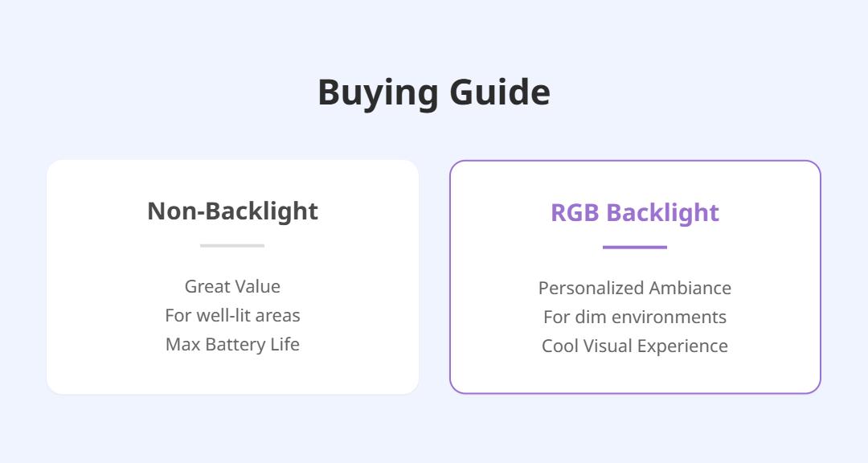Click the word Visual in right card
Viewport: 868px width, 463px height.
608,346
